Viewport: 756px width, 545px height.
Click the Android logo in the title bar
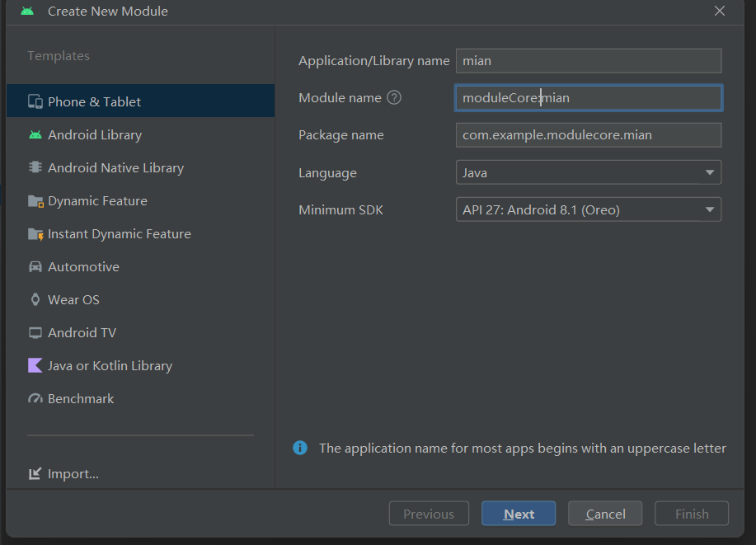pyautogui.click(x=27, y=11)
